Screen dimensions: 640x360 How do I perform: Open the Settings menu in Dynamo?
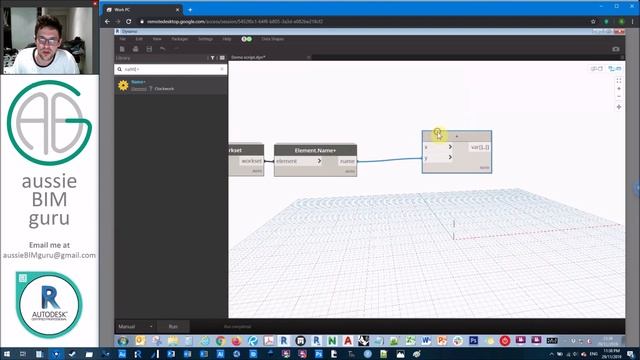coord(205,39)
